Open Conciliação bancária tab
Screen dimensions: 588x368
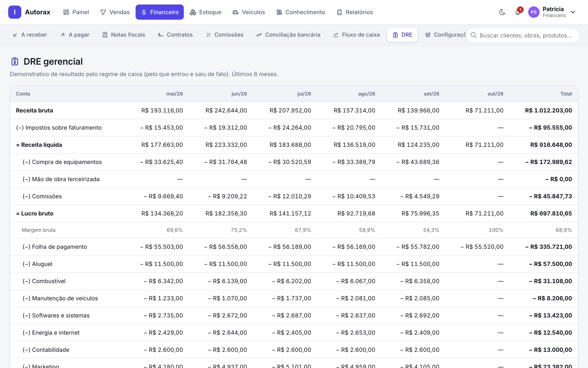coord(288,35)
